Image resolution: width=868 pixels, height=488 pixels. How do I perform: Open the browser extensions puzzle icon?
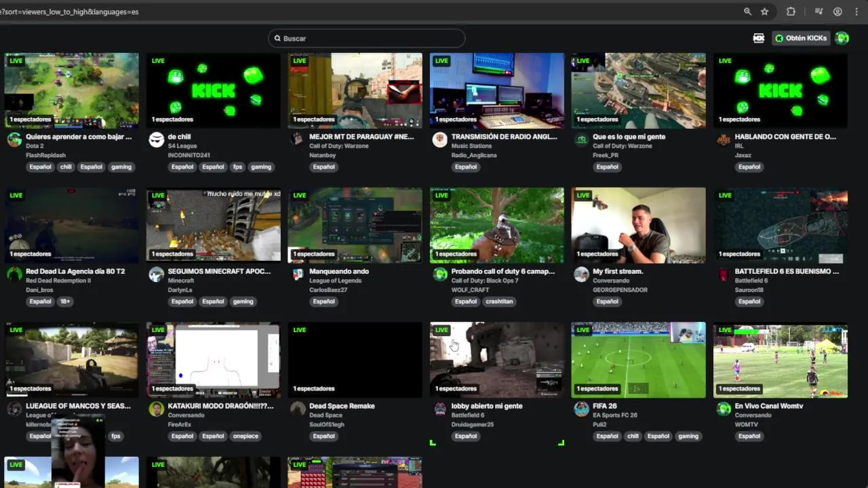(x=791, y=12)
